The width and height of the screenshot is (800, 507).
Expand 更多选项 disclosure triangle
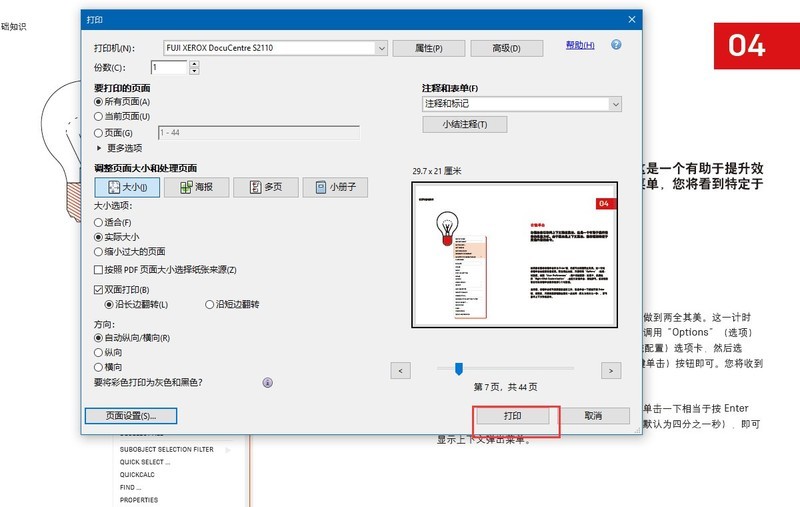pos(98,147)
